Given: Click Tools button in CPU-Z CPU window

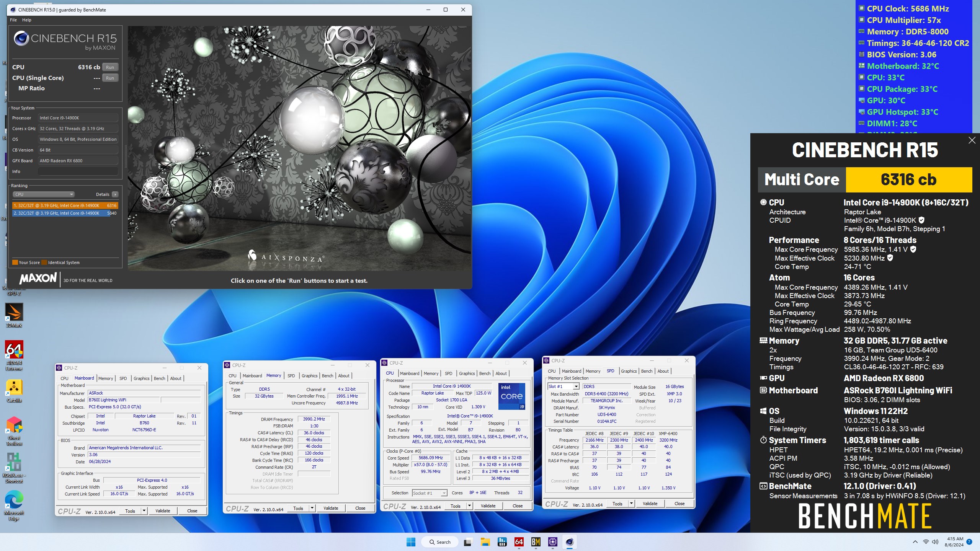Looking at the screenshot, I should 456,506.
